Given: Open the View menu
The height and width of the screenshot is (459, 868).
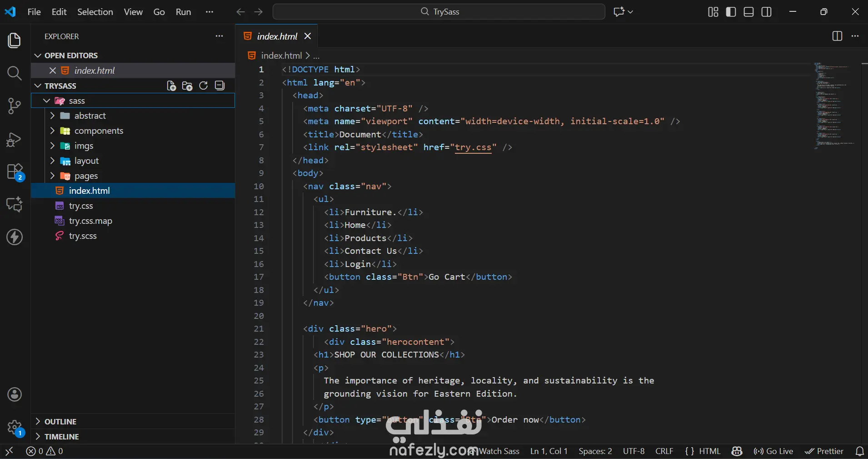Looking at the screenshot, I should [x=133, y=12].
